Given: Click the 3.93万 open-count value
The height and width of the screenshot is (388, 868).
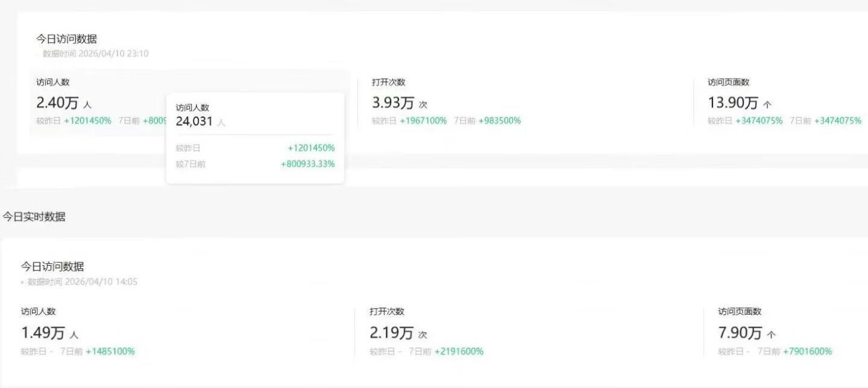Looking at the screenshot, I should pyautogui.click(x=392, y=102).
